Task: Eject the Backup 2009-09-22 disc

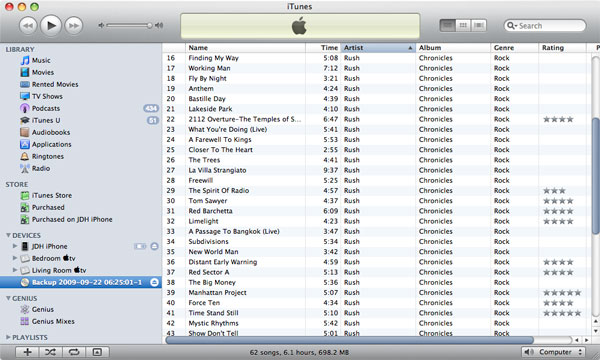Action: click(x=154, y=282)
